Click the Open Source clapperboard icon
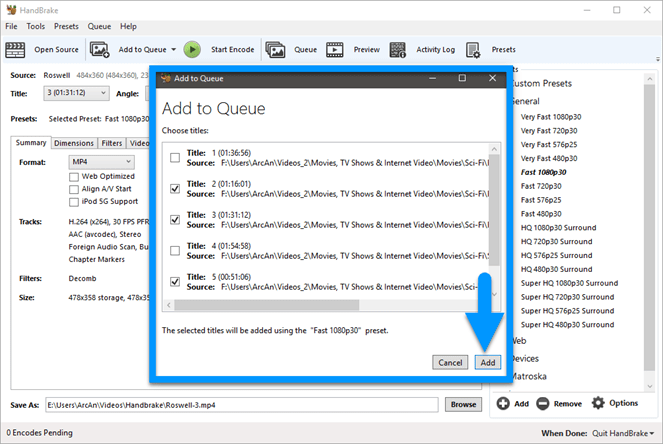663x444 pixels. (x=15, y=50)
